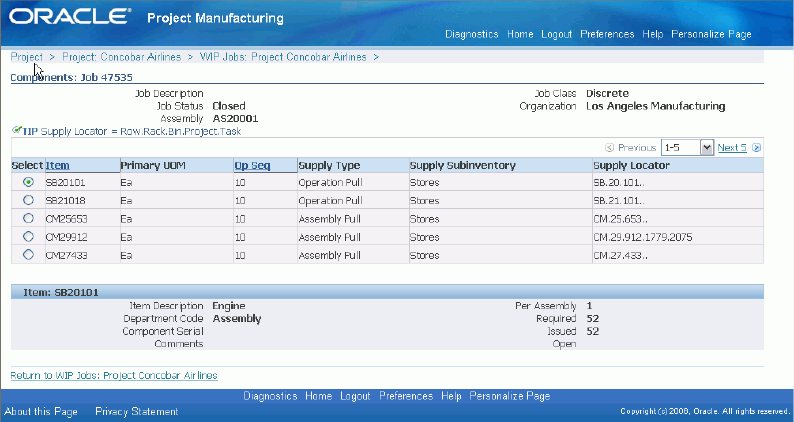
Task: Click Diagnostics in footer links
Action: pyautogui.click(x=270, y=396)
